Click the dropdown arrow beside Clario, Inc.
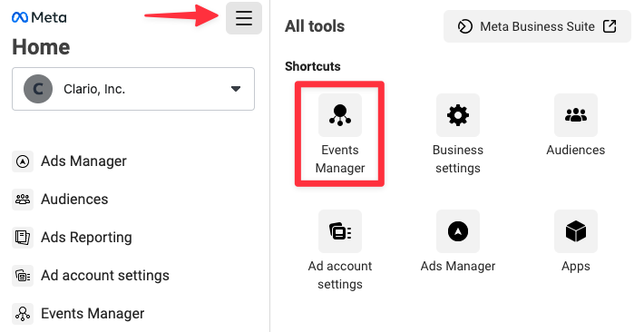This screenshot has width=644, height=332. coord(236,89)
